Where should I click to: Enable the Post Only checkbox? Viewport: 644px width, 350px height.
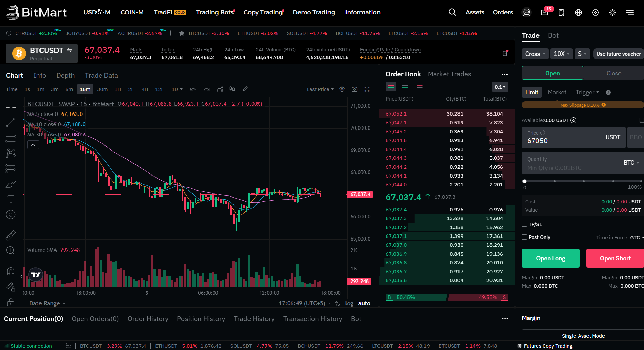524,237
